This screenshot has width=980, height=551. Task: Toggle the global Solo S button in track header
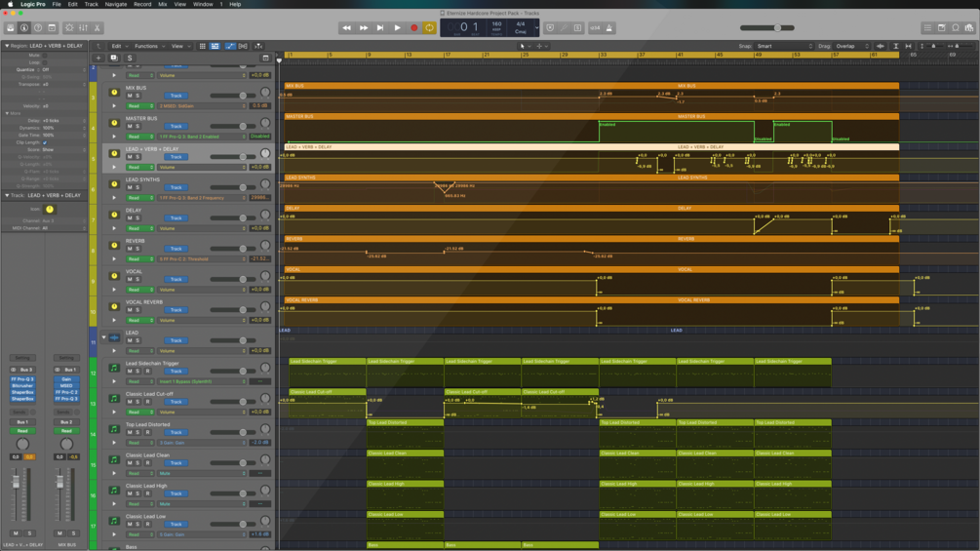130,59
